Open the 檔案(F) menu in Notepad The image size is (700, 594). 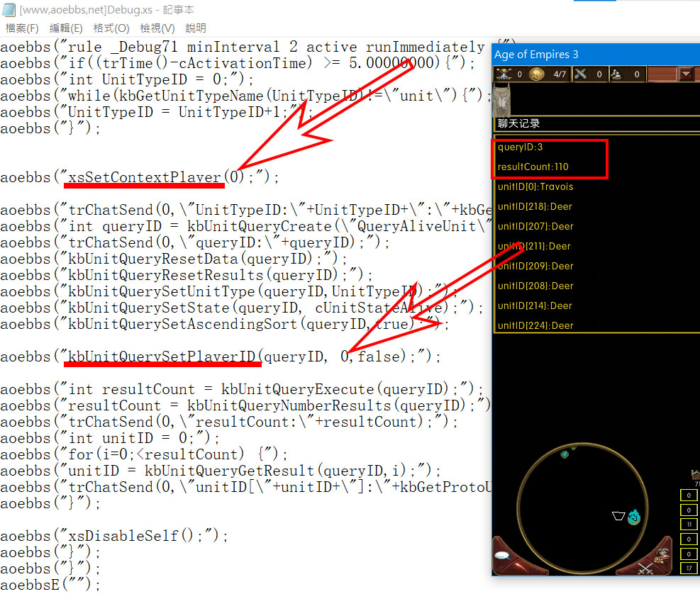tap(22, 28)
